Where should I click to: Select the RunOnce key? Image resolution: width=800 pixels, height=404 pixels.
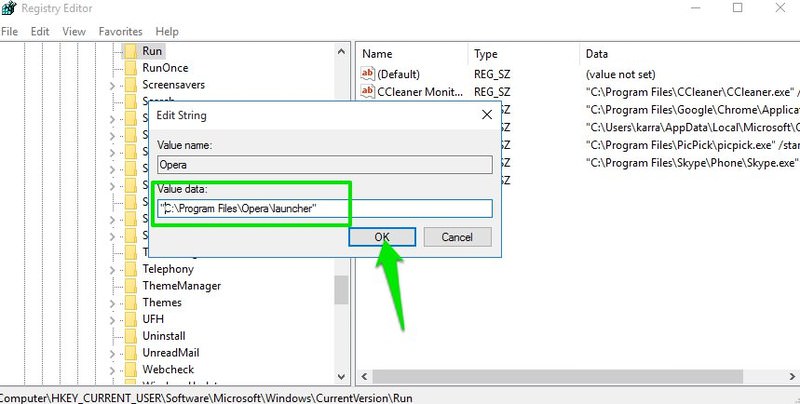click(x=165, y=68)
